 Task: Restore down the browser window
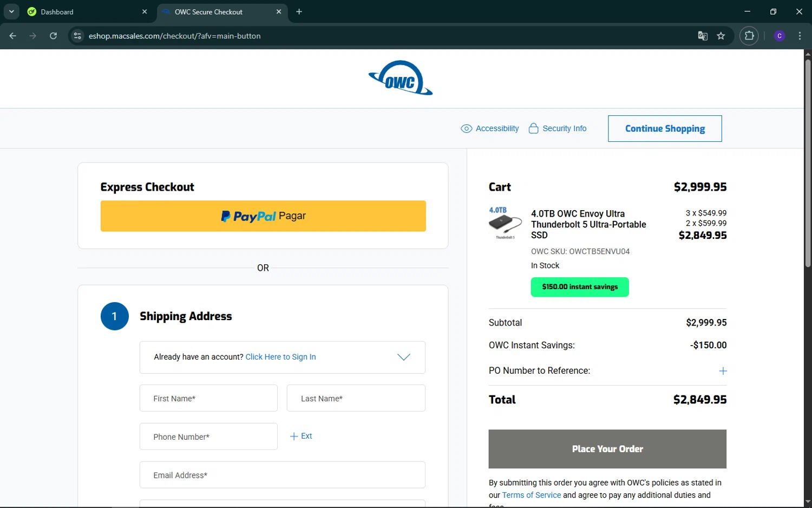773,11
